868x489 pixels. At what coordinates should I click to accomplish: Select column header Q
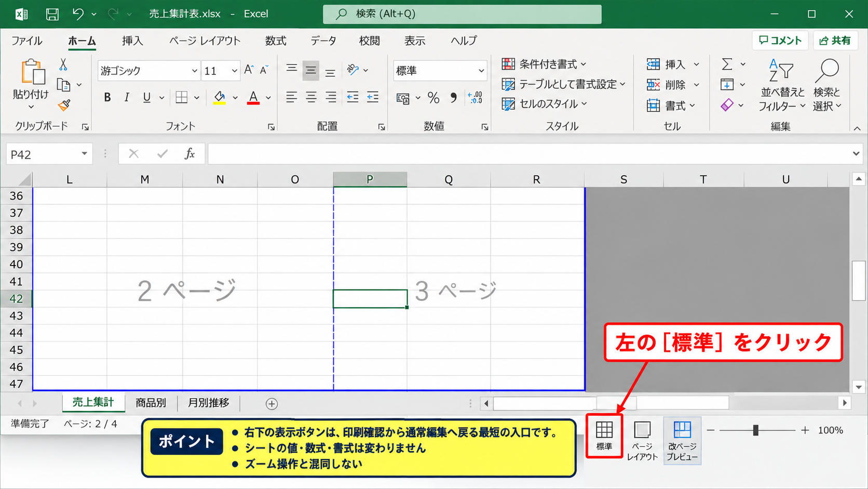point(449,179)
